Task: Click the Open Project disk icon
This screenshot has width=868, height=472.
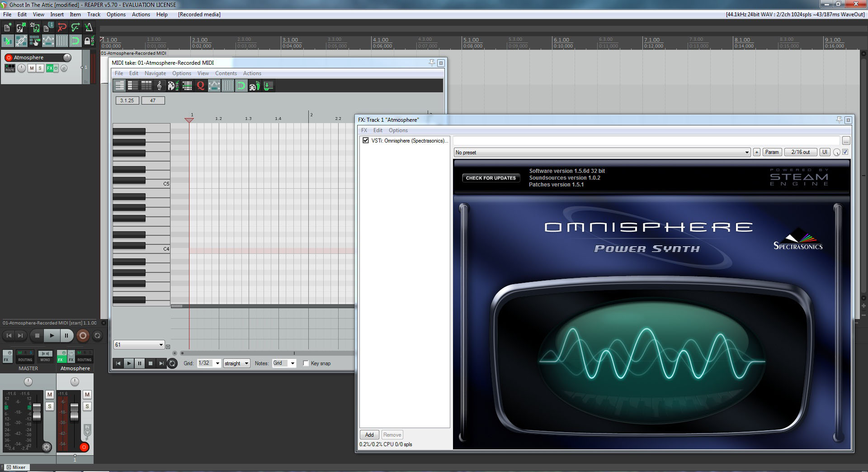Action: point(21,28)
